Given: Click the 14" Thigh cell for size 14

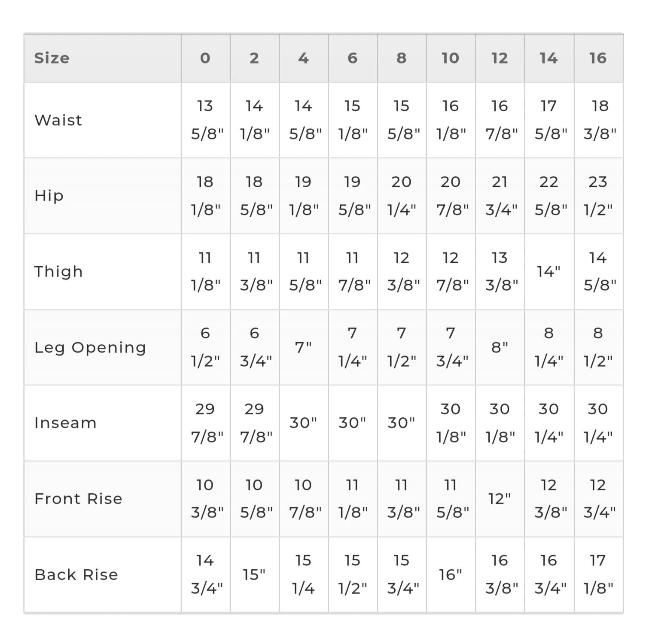Looking at the screenshot, I should pyautogui.click(x=549, y=271).
